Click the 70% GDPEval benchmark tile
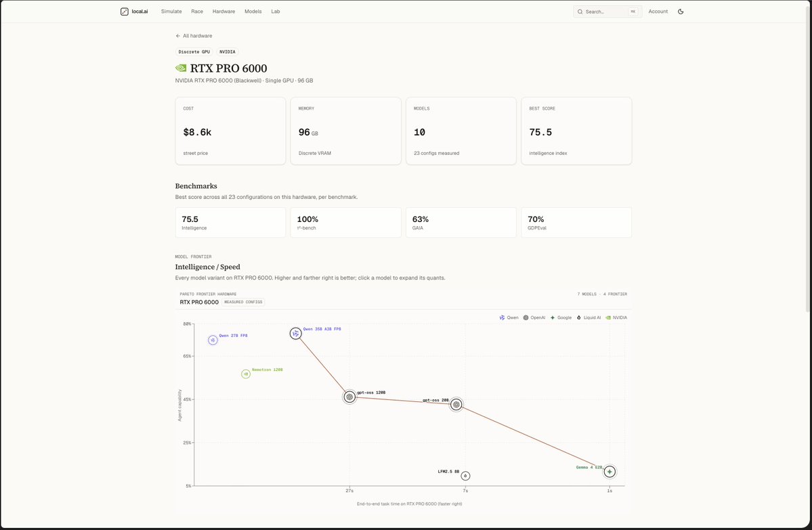Screen dimensions: 812x530 point(576,223)
